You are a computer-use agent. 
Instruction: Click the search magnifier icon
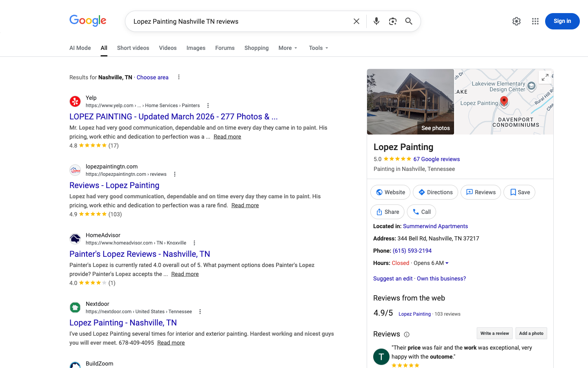coord(409,21)
